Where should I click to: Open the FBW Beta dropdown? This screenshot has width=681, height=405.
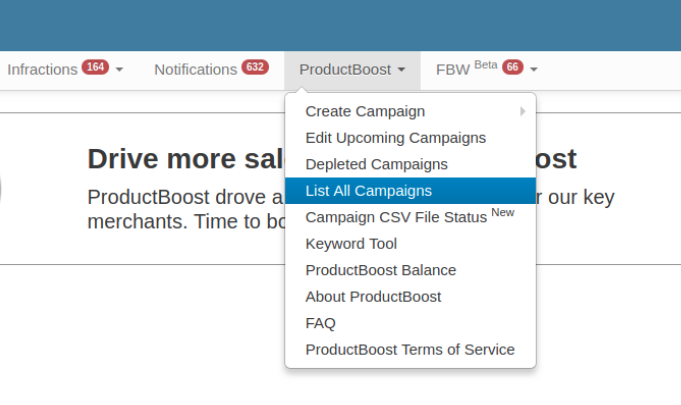[x=486, y=70]
